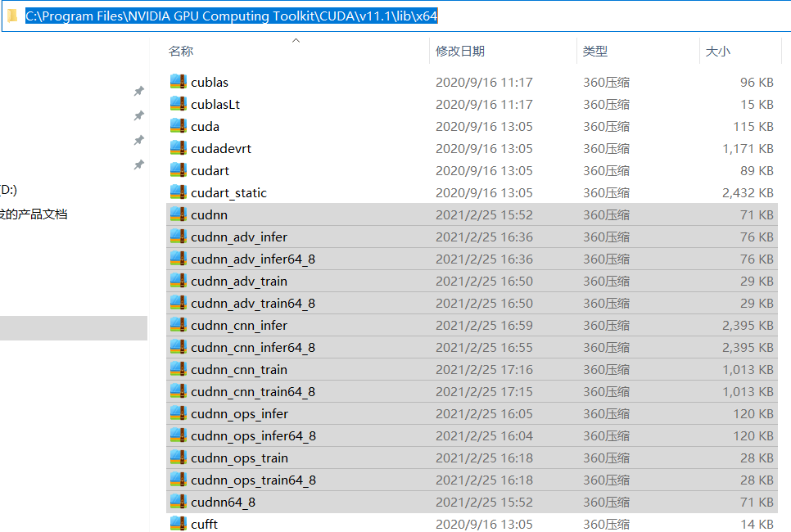Image resolution: width=791 pixels, height=532 pixels.
Task: Select the file name cudart_static
Action: (x=228, y=192)
